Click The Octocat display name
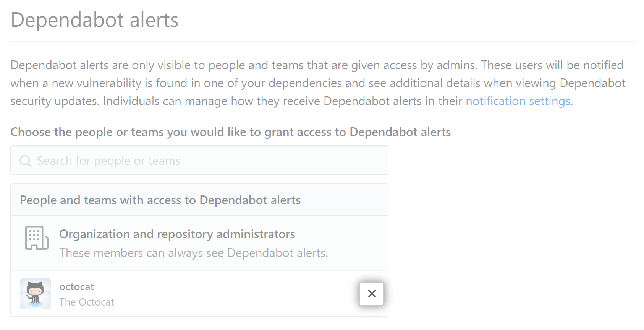Image resolution: width=644 pixels, height=330 pixels. point(87,302)
